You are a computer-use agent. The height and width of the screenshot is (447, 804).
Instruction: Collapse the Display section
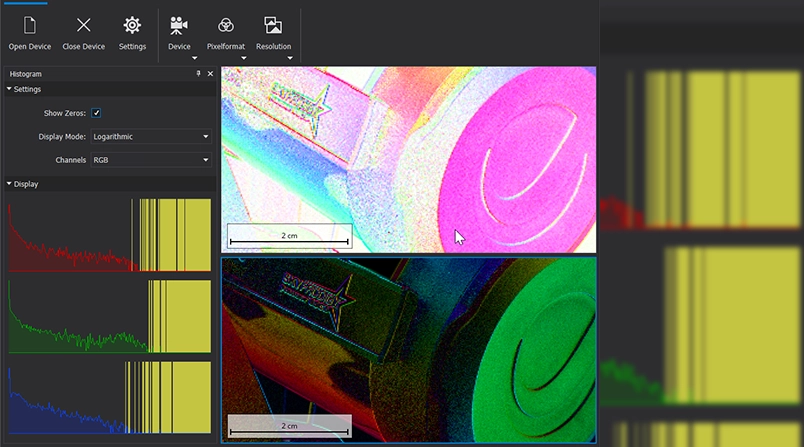click(x=10, y=184)
